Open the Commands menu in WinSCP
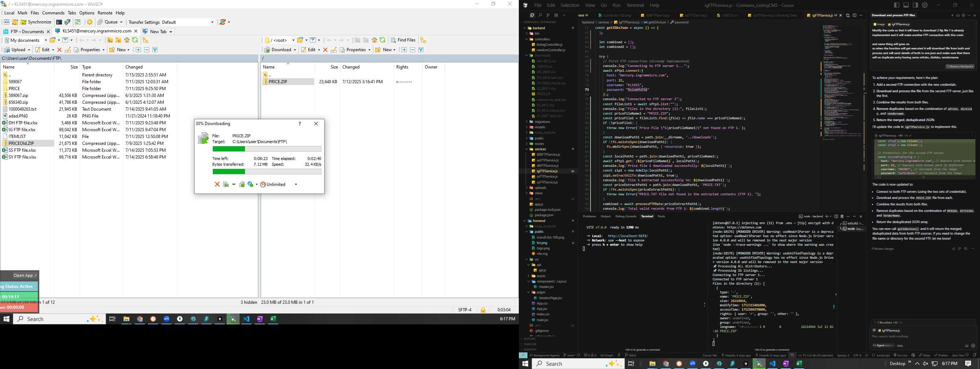Viewport: 980px width, 369px height. pyautogui.click(x=53, y=13)
